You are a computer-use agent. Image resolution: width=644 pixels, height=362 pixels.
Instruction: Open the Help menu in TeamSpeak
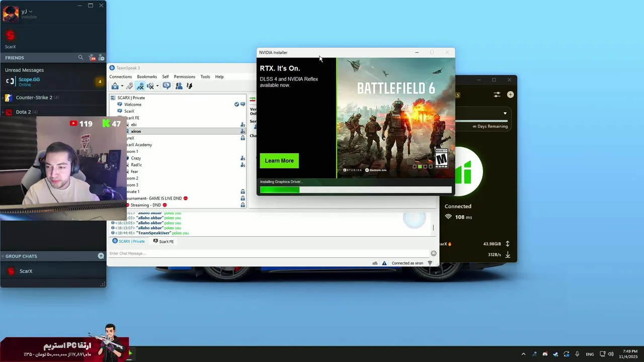[219, 77]
